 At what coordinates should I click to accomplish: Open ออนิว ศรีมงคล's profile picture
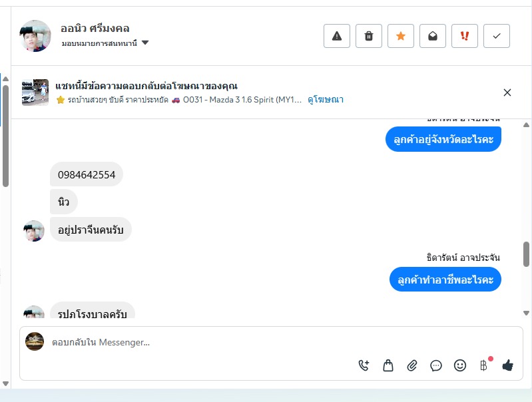pos(35,36)
